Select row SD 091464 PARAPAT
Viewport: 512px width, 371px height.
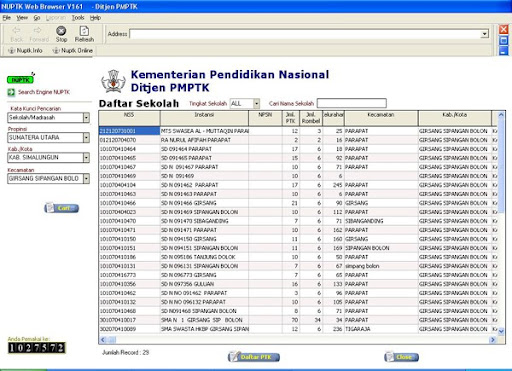(x=298, y=149)
